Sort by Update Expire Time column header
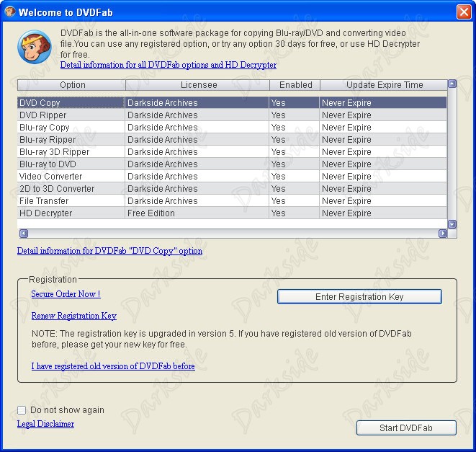Viewport: 476px width, 452px height. click(x=384, y=85)
